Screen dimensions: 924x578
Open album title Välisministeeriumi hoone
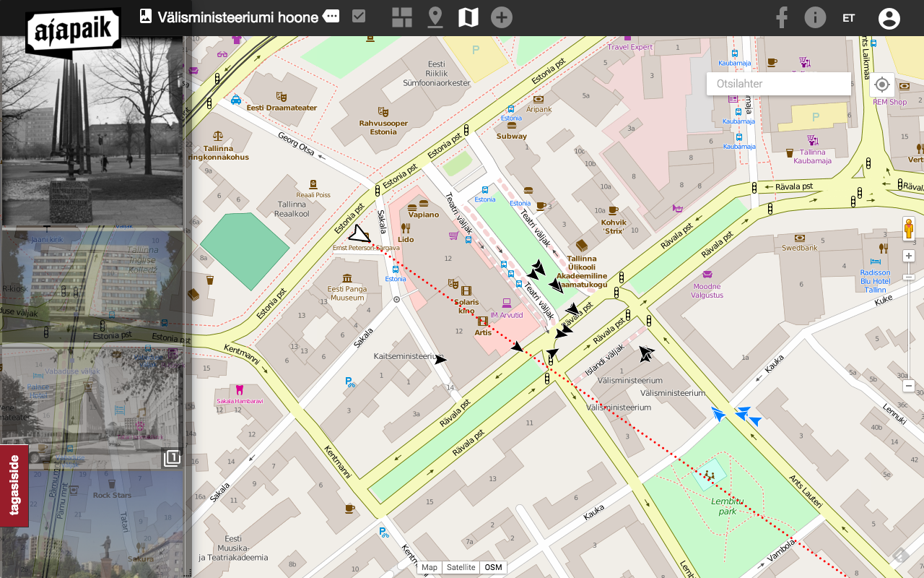238,17
